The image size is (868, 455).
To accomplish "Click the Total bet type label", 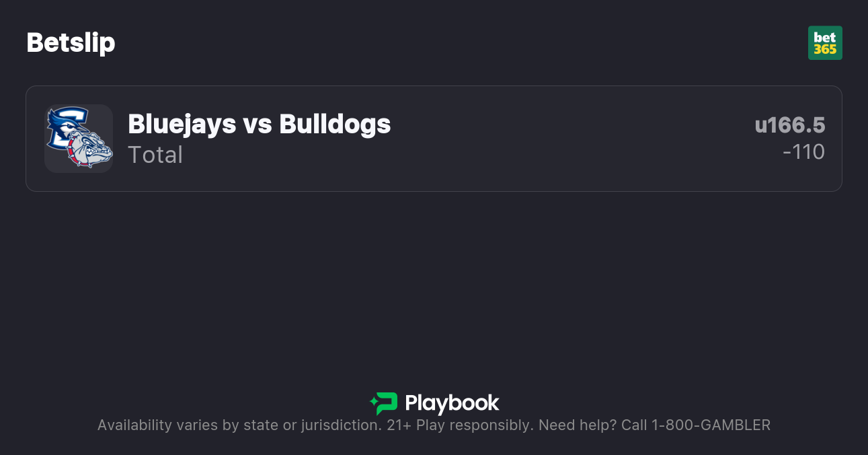I will (155, 155).
